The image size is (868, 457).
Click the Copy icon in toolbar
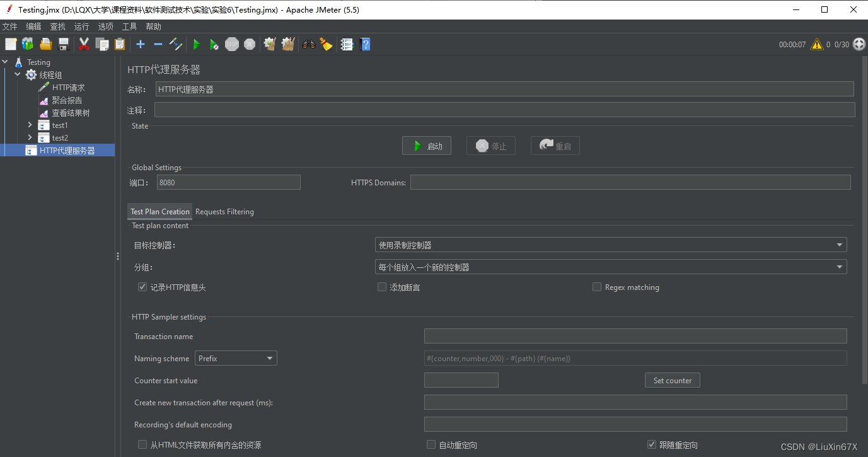tap(101, 44)
